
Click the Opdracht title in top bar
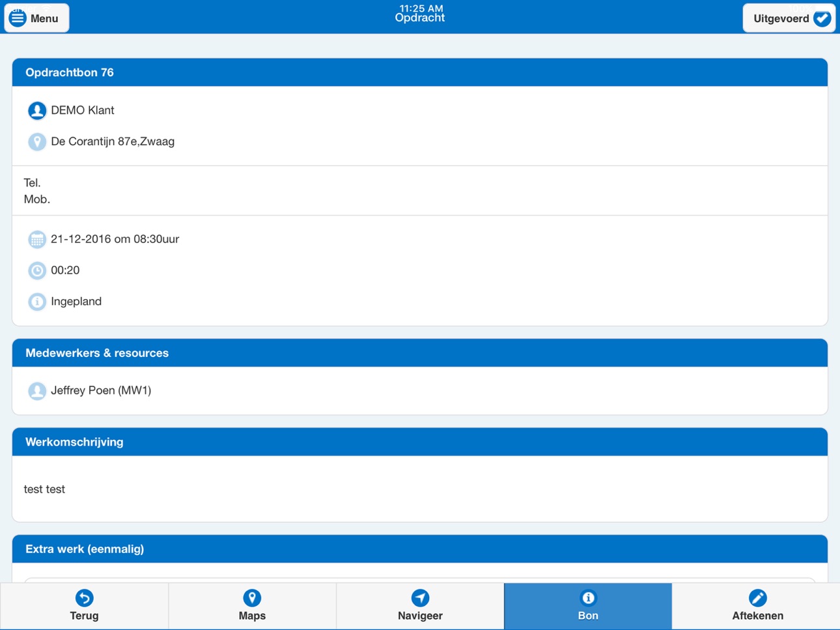pos(420,19)
